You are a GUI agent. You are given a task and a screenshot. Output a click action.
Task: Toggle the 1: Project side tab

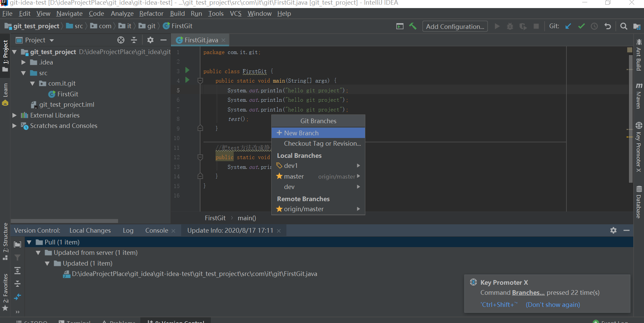click(x=5, y=55)
